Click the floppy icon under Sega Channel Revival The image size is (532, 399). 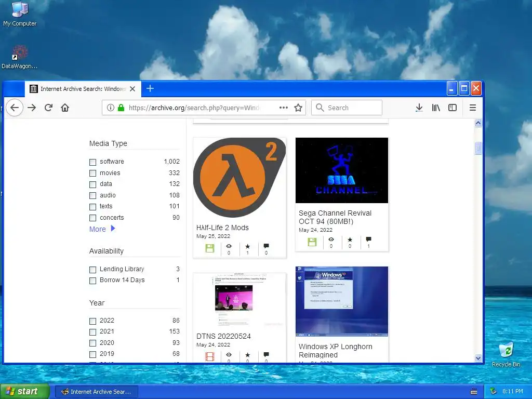tap(312, 242)
